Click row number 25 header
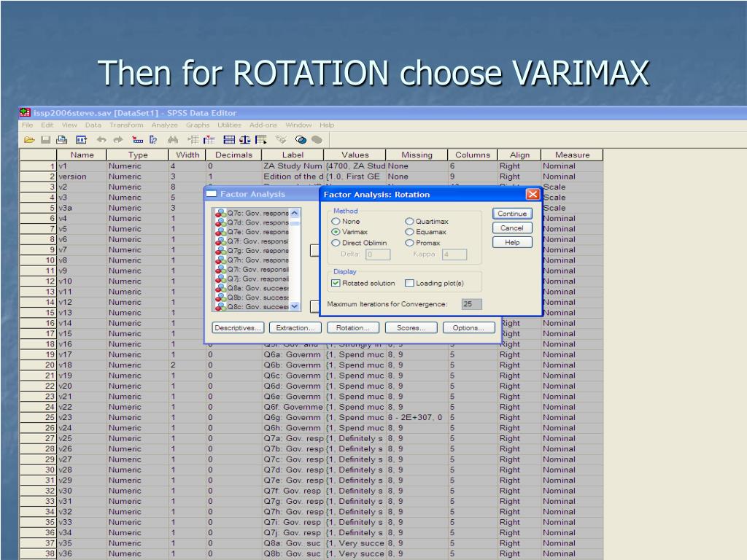Screen dimensions: 747x560 [38, 418]
